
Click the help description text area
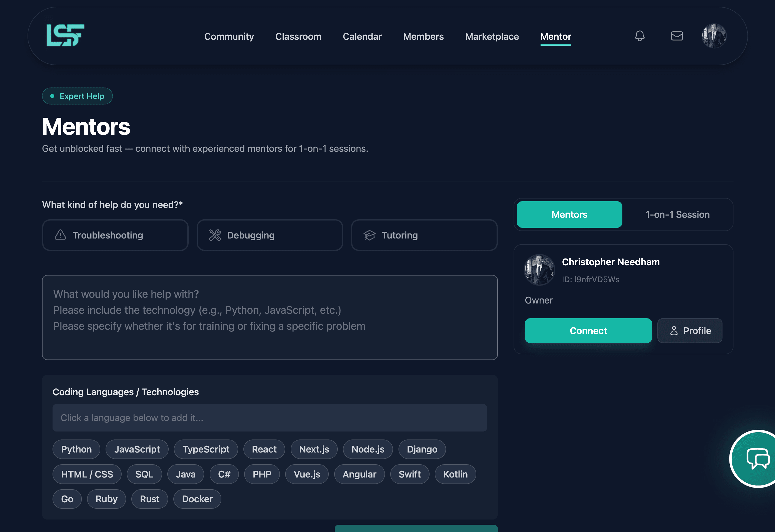[269, 317]
